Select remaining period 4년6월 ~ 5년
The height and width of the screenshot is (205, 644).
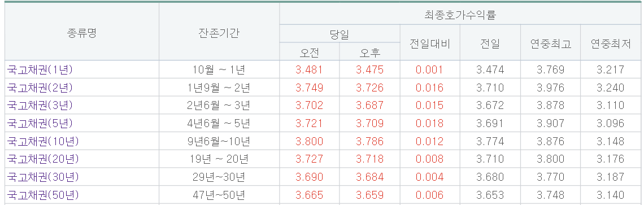(219, 123)
